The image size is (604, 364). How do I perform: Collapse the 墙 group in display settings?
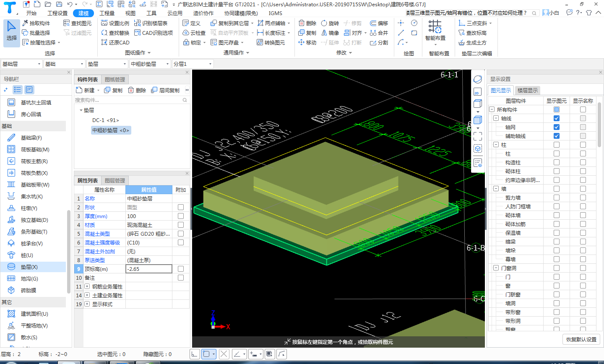click(496, 189)
